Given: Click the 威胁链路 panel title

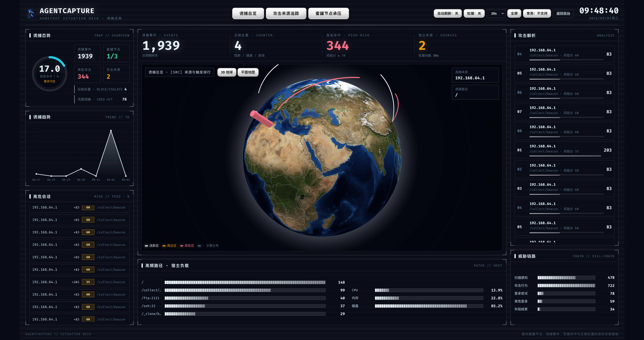Looking at the screenshot, I should click(x=527, y=256).
